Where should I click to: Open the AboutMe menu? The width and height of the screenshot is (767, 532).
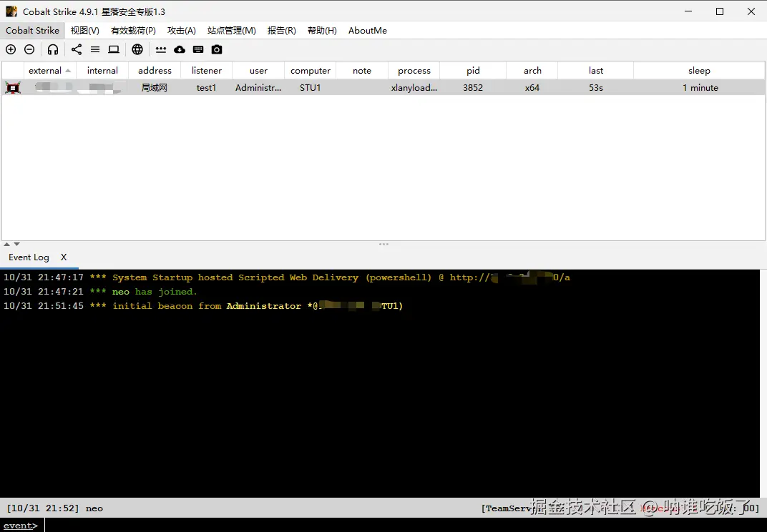point(367,30)
